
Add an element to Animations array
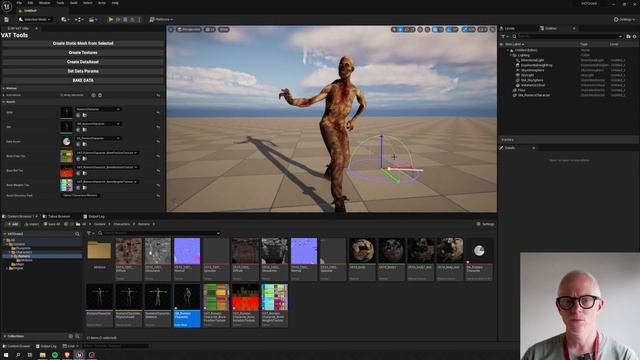pyautogui.click(x=93, y=95)
